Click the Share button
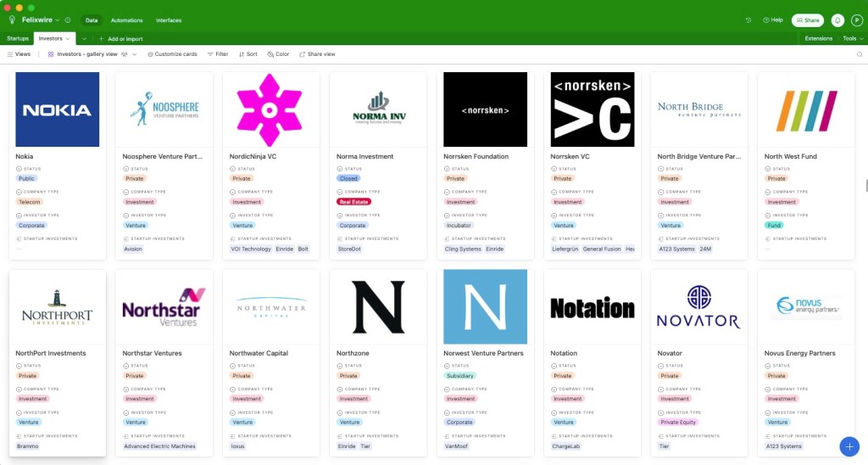868x465 pixels. coord(807,20)
